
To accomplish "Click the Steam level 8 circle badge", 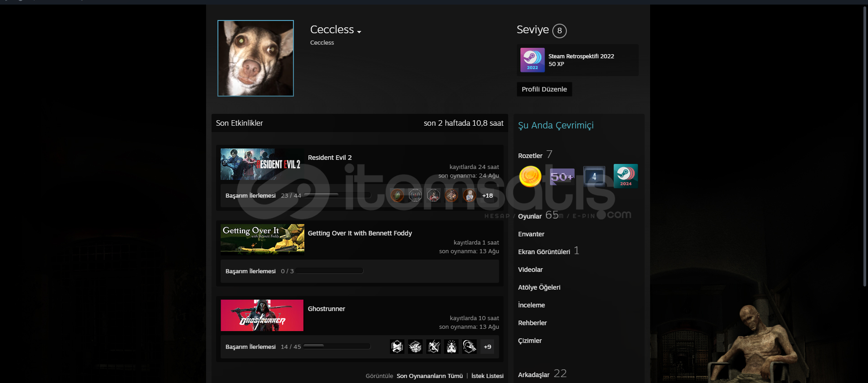I will [560, 31].
